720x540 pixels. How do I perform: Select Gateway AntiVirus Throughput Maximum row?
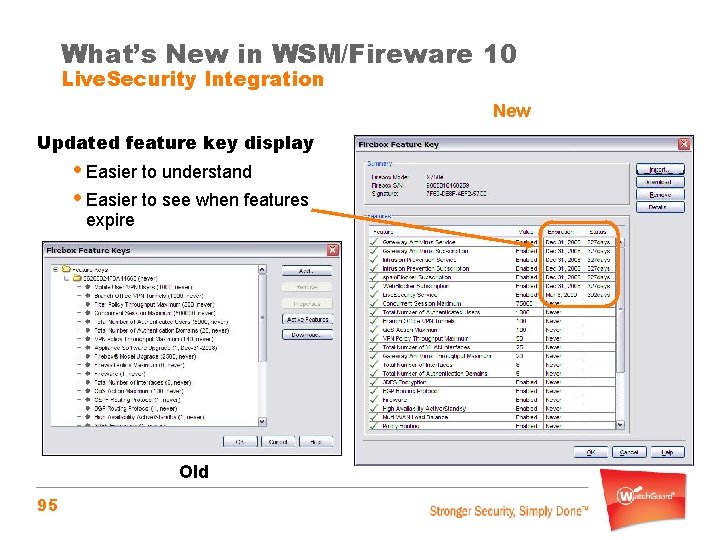pyautogui.click(x=492, y=356)
